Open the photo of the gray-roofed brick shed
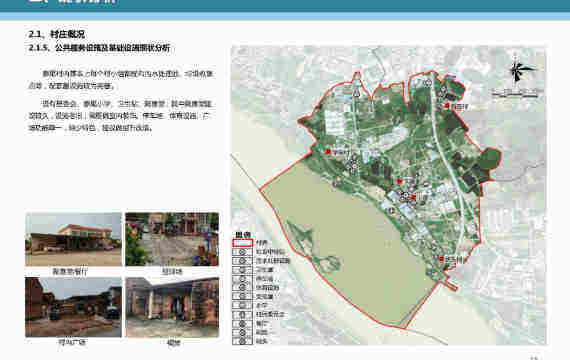570x360 pixels. coord(172,307)
